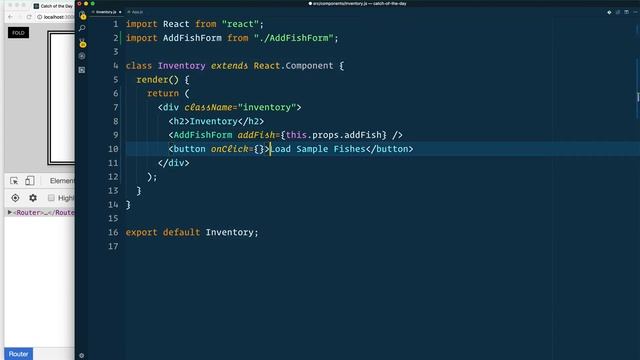
Task: Open the Extensions view in the activity bar
Action: coord(82,70)
